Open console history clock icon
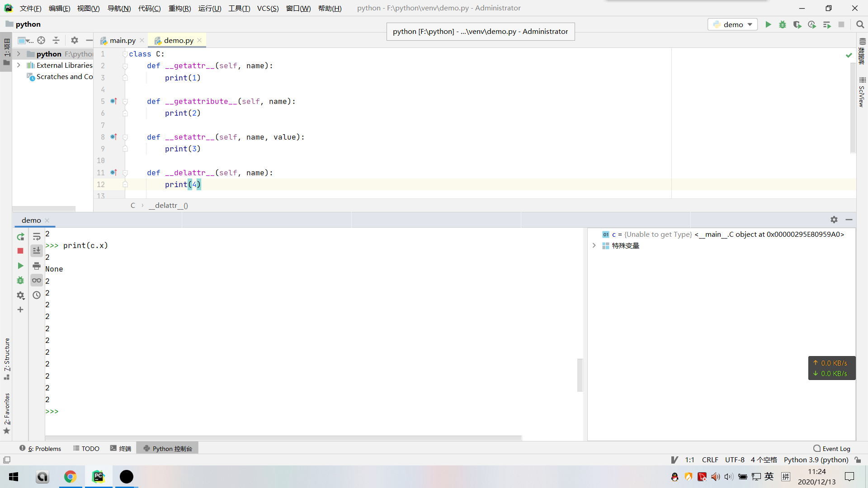Image resolution: width=868 pixels, height=488 pixels. [37, 295]
